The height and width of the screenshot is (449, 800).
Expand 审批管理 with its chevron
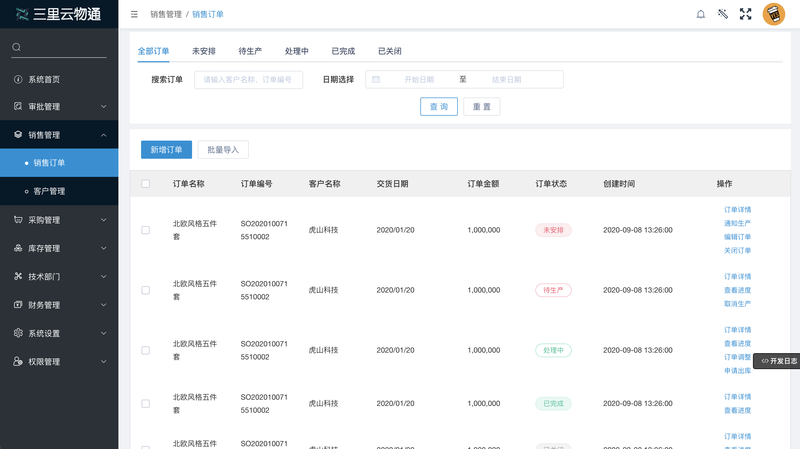pos(104,107)
